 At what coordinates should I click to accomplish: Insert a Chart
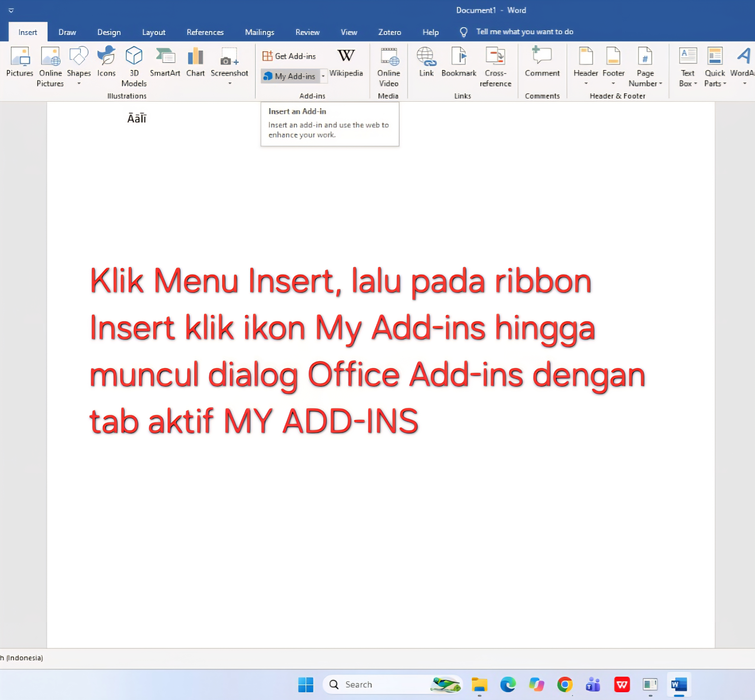195,62
